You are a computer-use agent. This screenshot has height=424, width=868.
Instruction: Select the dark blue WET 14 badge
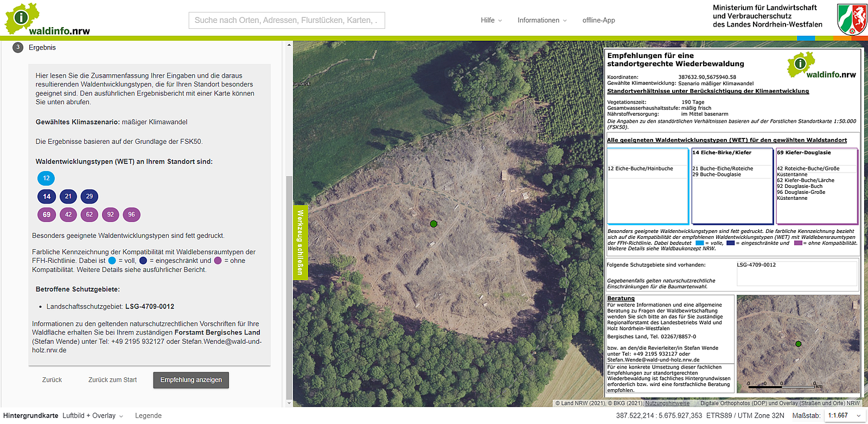point(47,197)
